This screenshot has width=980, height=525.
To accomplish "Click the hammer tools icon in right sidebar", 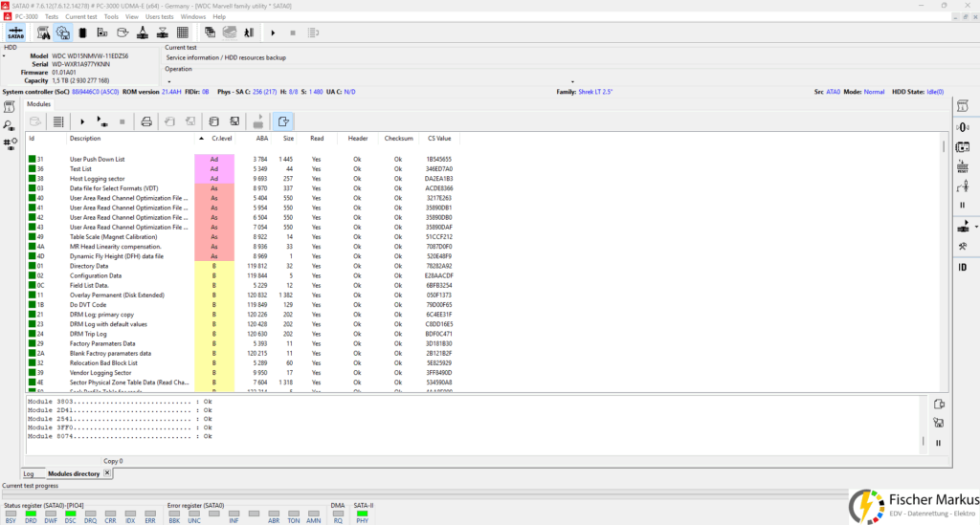I will pyautogui.click(x=962, y=246).
